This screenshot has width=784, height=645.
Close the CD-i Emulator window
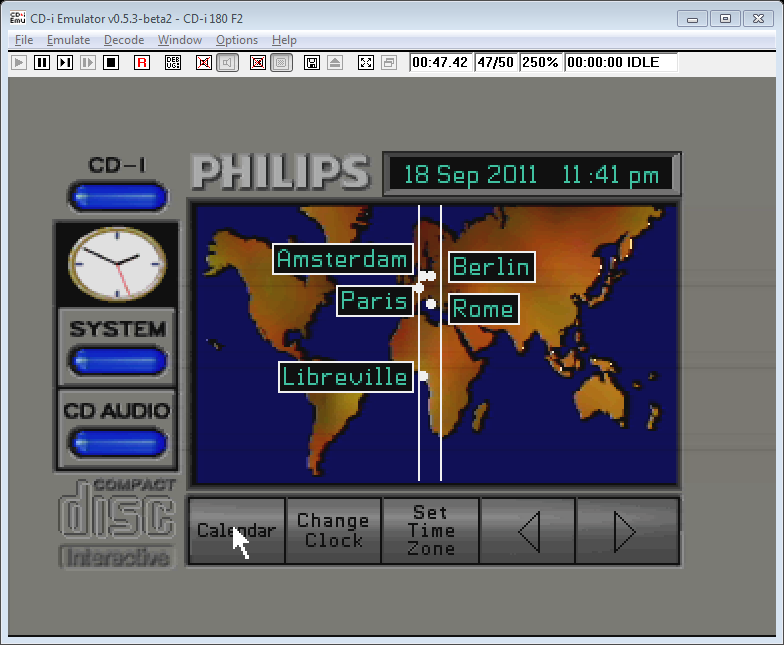pyautogui.click(x=758, y=18)
